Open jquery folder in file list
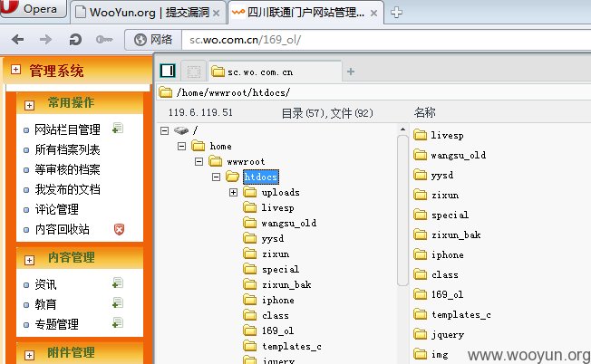 448,334
